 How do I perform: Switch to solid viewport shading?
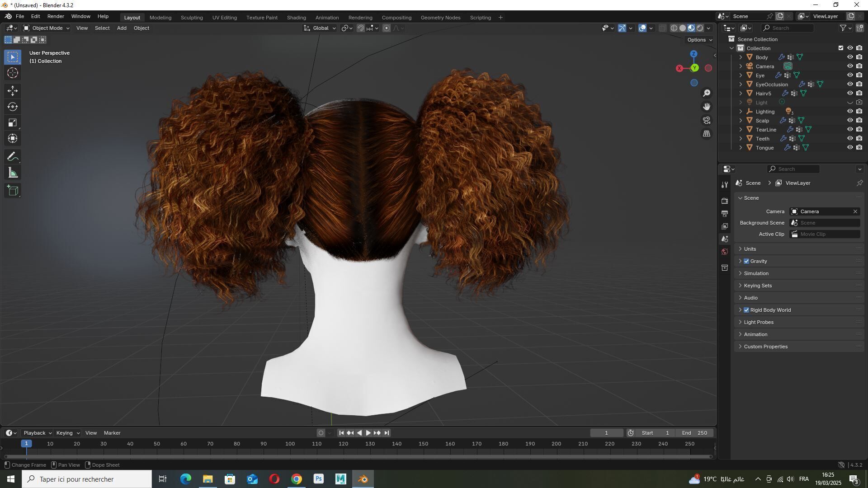click(683, 28)
